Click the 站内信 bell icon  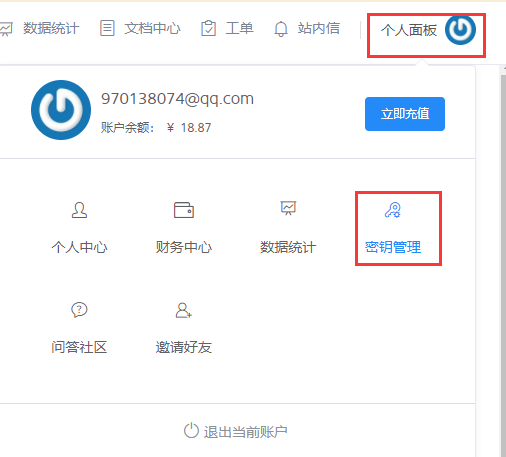[x=281, y=29]
